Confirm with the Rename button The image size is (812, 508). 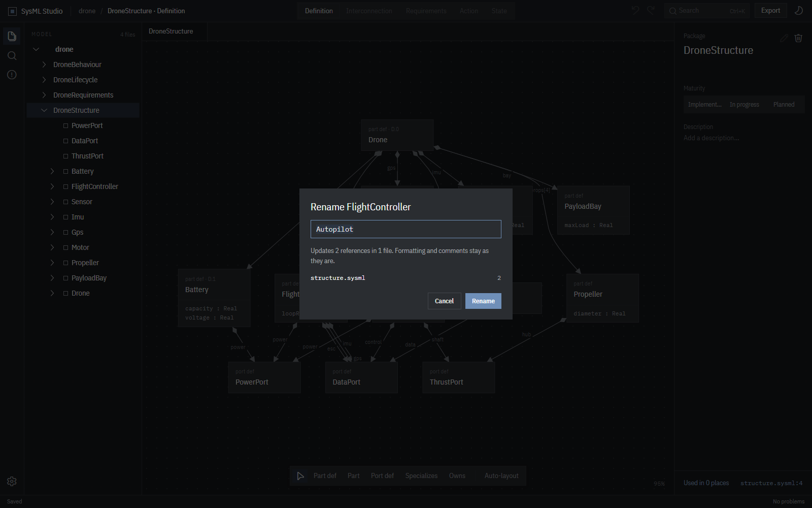(x=483, y=301)
